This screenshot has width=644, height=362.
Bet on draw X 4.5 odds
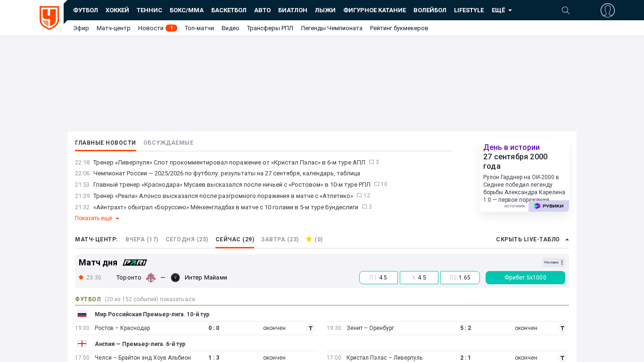(419, 278)
